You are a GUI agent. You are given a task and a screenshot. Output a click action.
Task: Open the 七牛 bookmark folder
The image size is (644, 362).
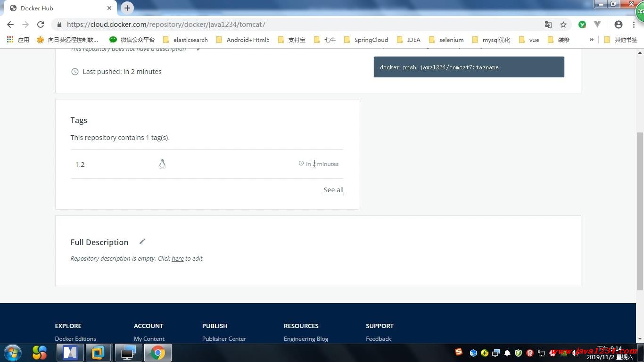[325, 40]
